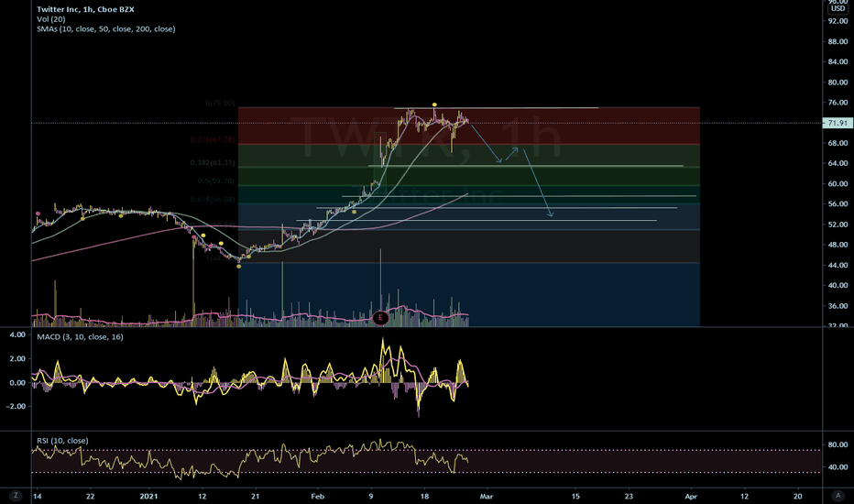This screenshot has height=504, width=854.
Task: Click the earnings 'E' marker on the chart
Action: [380, 318]
